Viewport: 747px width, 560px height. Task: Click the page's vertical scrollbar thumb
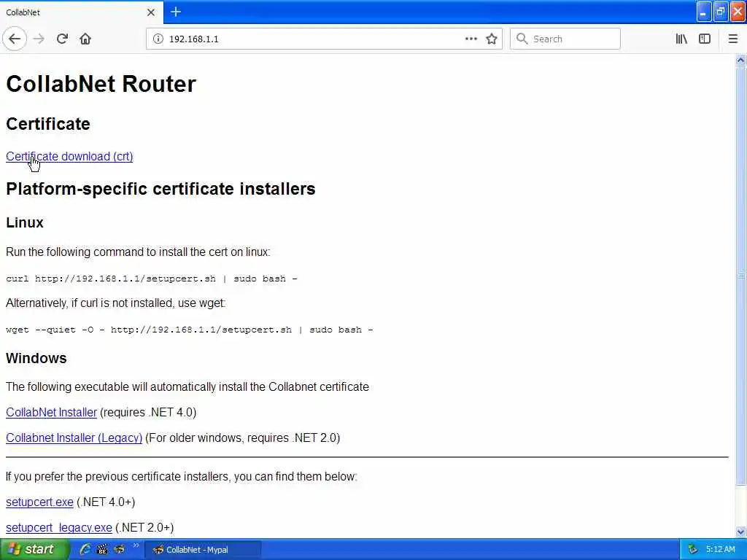[x=741, y=275]
